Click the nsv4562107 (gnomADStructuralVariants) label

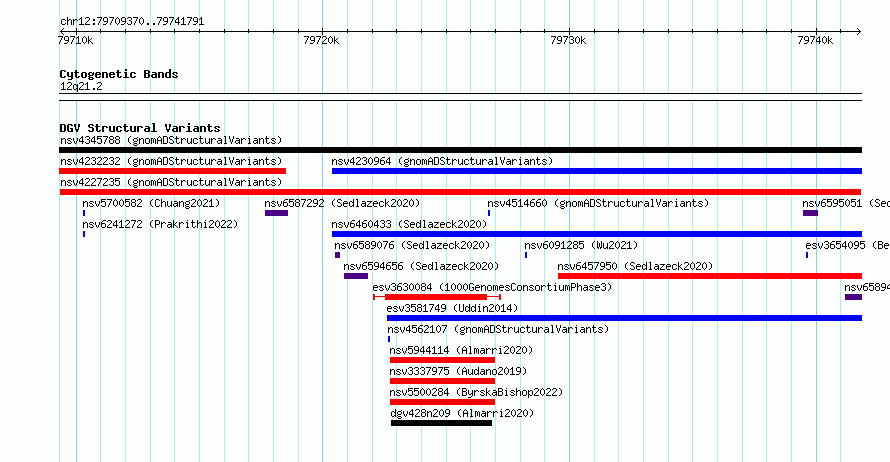tap(498, 329)
